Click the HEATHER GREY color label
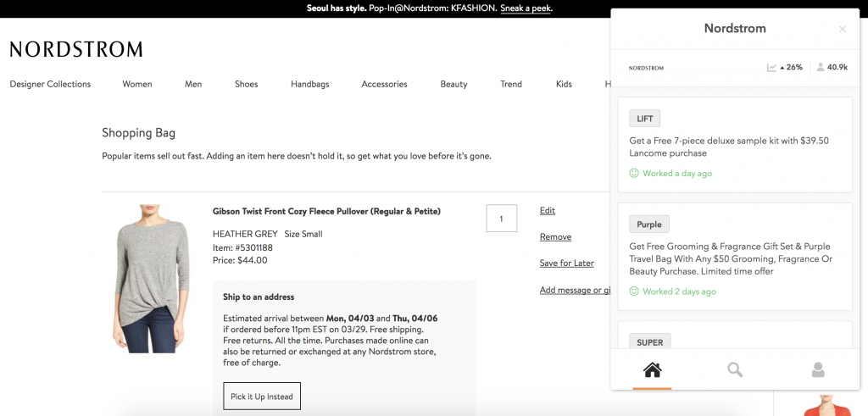The image size is (868, 416). coord(245,234)
